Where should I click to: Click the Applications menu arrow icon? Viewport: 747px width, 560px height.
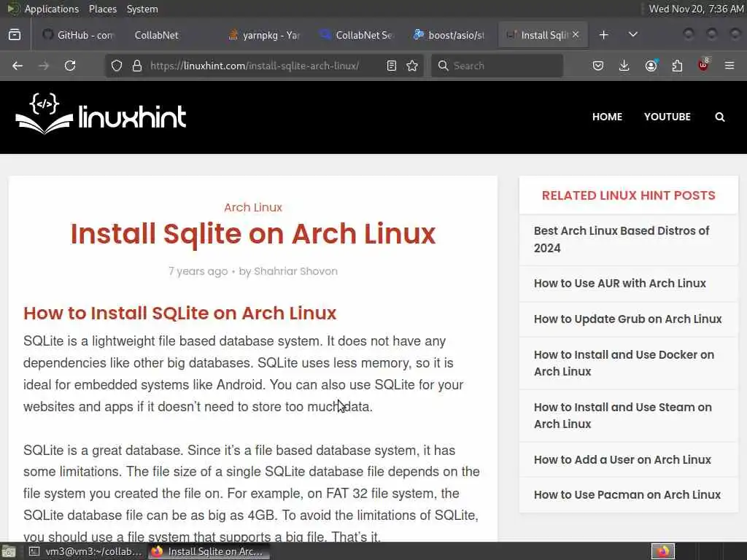tap(12, 9)
